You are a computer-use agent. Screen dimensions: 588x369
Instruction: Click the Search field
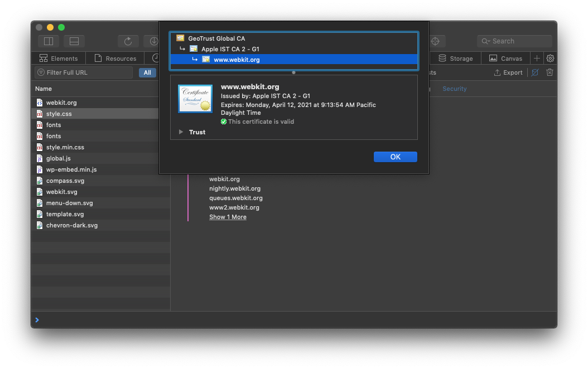514,41
